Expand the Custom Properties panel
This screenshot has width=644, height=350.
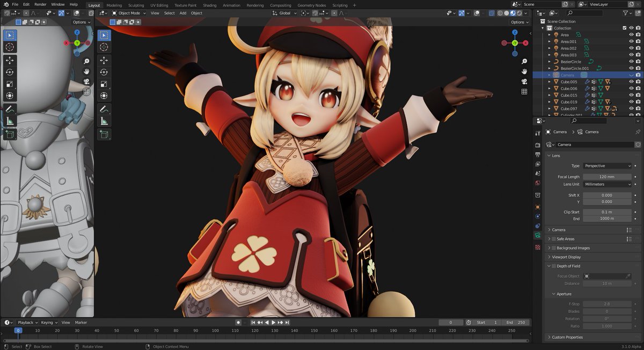pyautogui.click(x=568, y=337)
